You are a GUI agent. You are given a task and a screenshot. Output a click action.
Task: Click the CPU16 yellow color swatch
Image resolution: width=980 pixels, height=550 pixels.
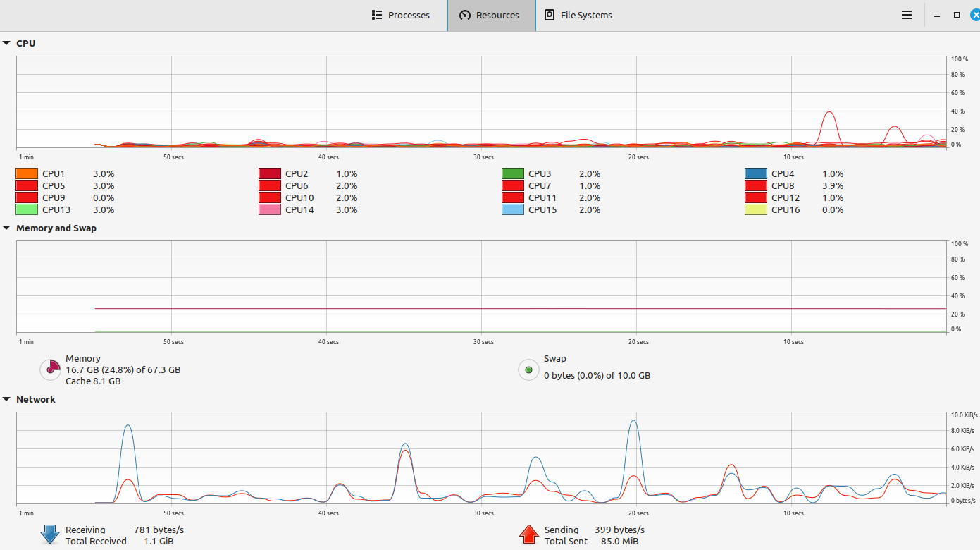[756, 209]
